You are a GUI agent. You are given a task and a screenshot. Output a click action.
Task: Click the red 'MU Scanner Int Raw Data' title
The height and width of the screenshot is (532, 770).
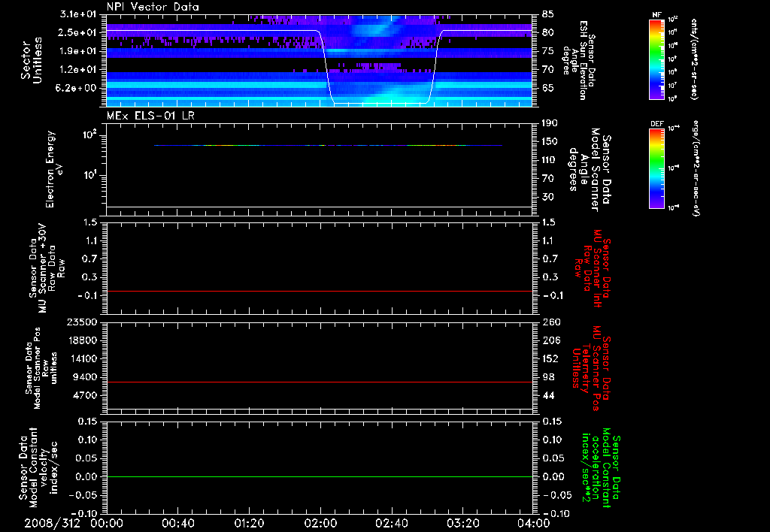click(592, 268)
